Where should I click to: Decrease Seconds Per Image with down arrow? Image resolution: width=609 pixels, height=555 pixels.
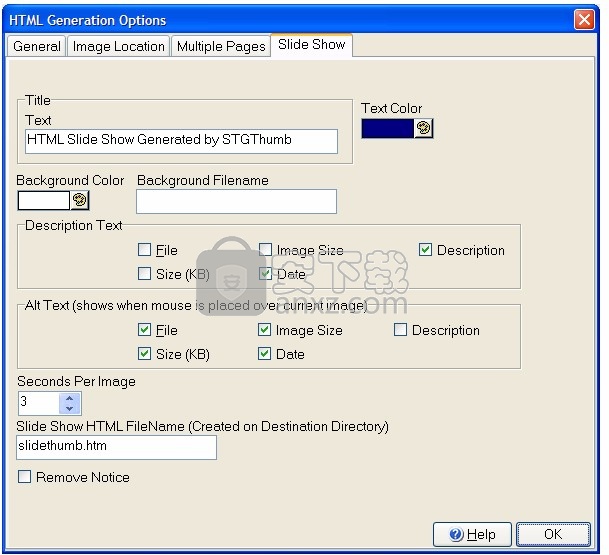69,408
